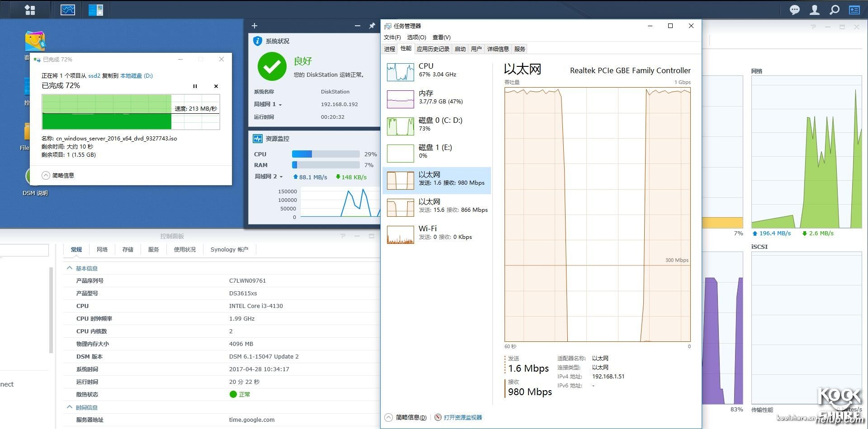Collapse Task Manager to fewer details

(406, 417)
